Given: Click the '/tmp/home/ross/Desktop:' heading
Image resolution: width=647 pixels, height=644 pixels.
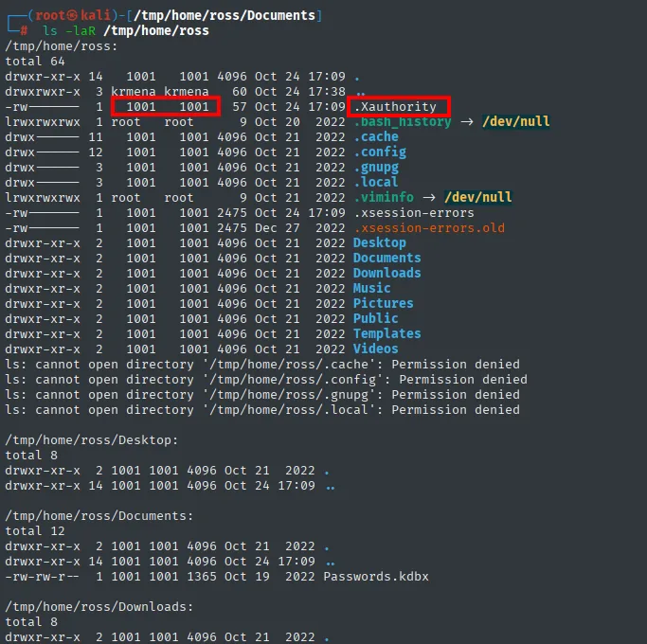Looking at the screenshot, I should 92,440.
